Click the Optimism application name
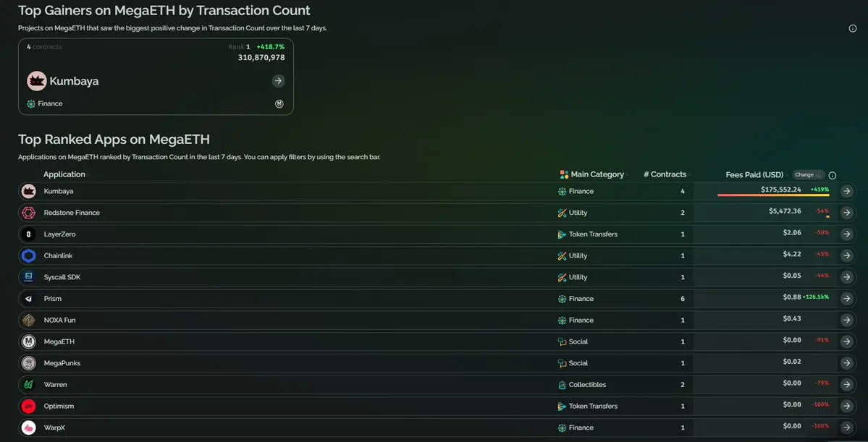Viewport: 868px width, 442px height. click(59, 406)
